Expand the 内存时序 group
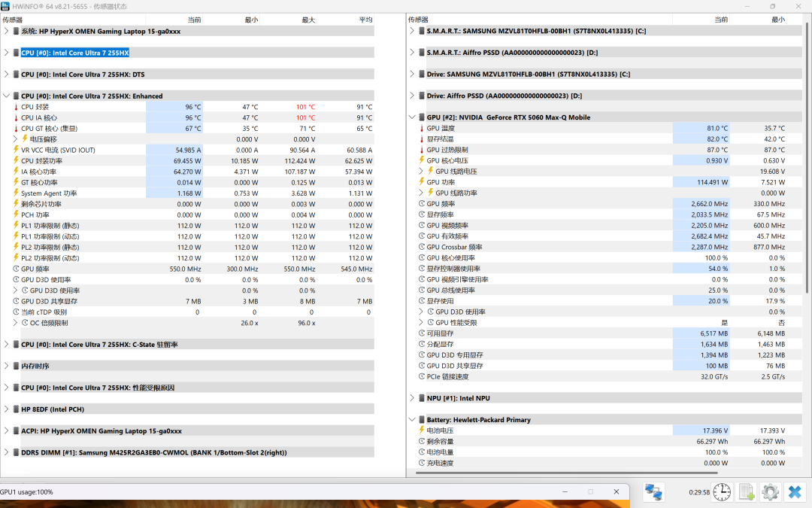The image size is (812, 508). click(6, 366)
